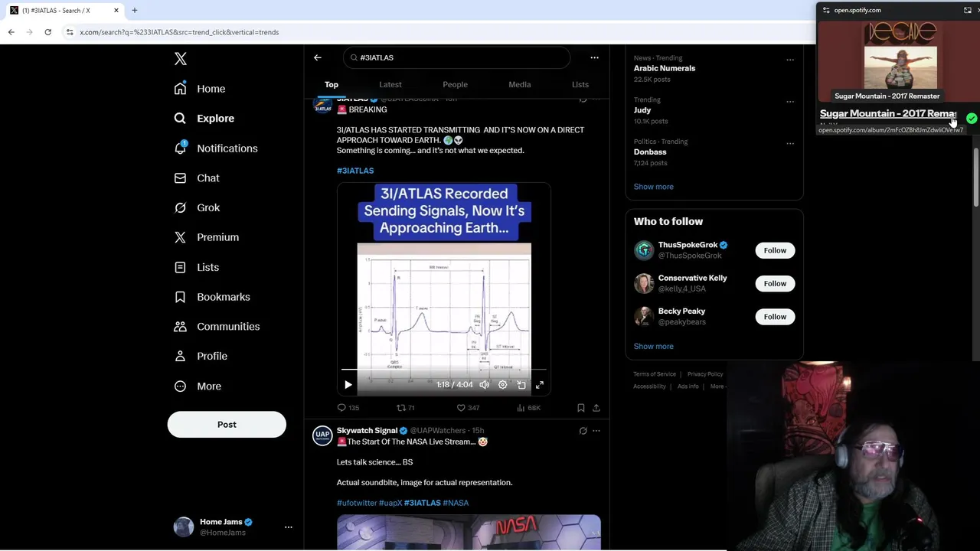Click the Bookmarks sidebar icon

click(x=180, y=297)
